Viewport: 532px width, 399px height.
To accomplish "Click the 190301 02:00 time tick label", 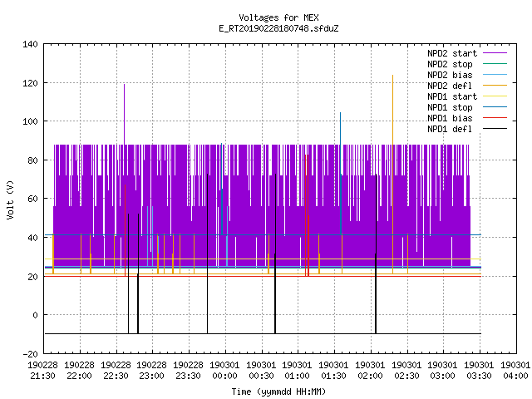I will tap(370, 371).
